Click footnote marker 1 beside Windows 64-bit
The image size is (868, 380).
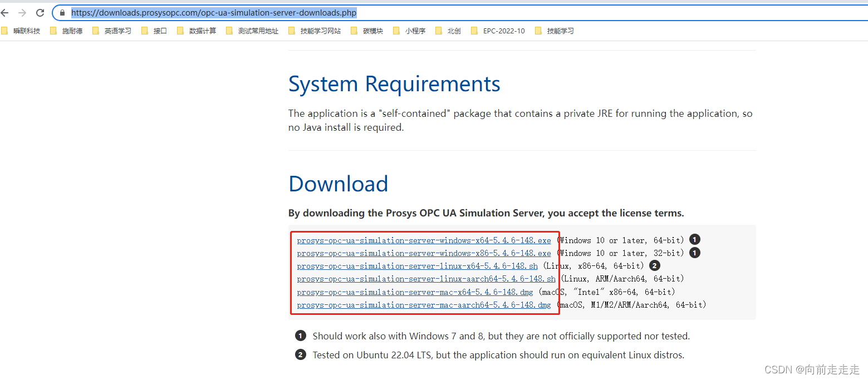click(694, 240)
